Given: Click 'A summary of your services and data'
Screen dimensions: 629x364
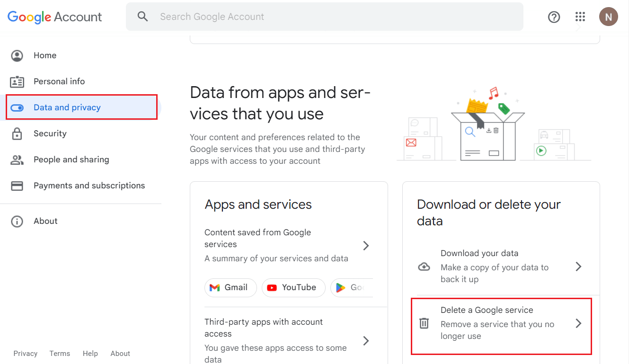Looking at the screenshot, I should 276,258.
